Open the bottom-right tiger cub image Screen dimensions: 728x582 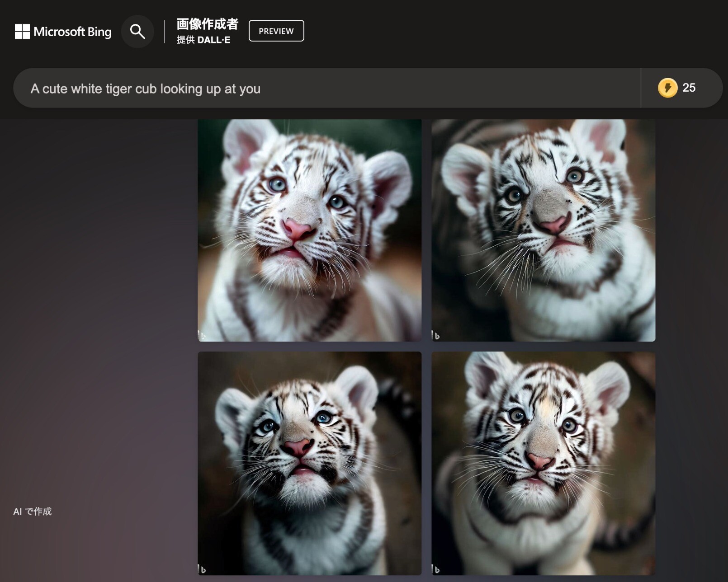(x=544, y=464)
